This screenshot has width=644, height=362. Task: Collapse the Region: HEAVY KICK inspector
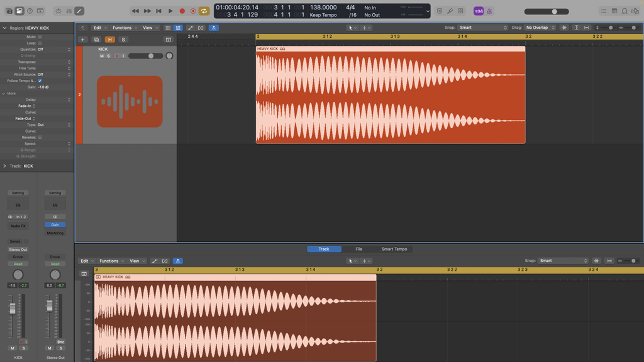tap(4, 28)
